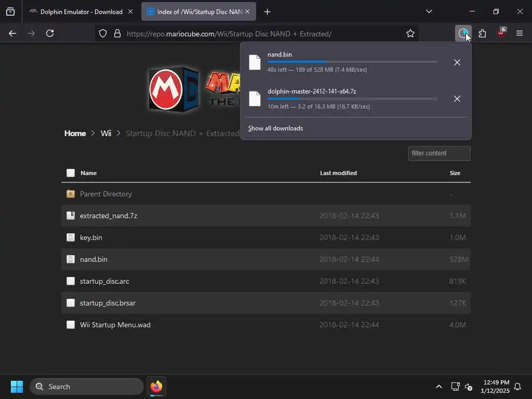Click Firefox icon in taskbar
Image resolution: width=532 pixels, height=399 pixels.
click(x=156, y=387)
